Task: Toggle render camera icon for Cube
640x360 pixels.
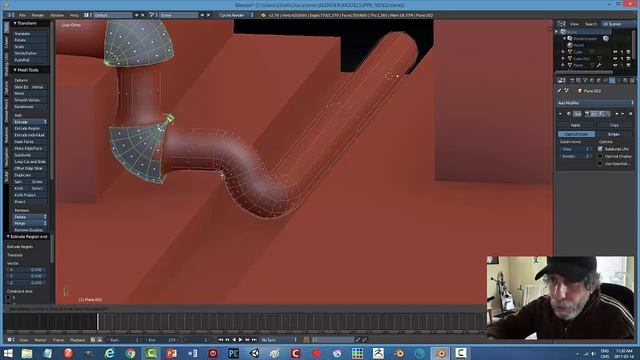Action: (x=628, y=52)
